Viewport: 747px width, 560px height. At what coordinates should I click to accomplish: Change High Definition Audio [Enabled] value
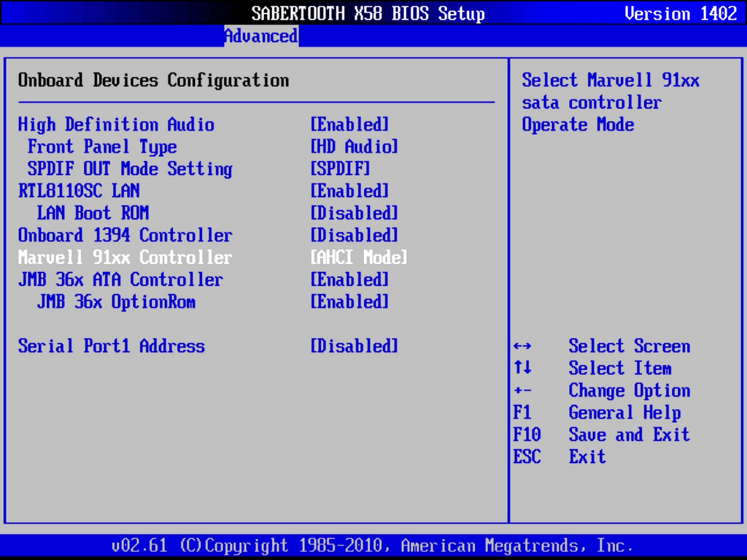(349, 125)
